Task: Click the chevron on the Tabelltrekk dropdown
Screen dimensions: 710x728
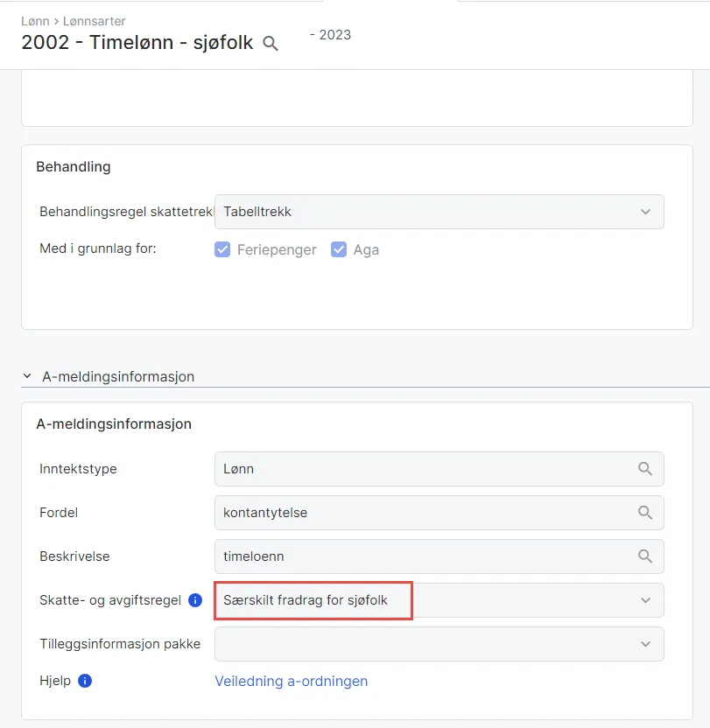Action: click(645, 212)
